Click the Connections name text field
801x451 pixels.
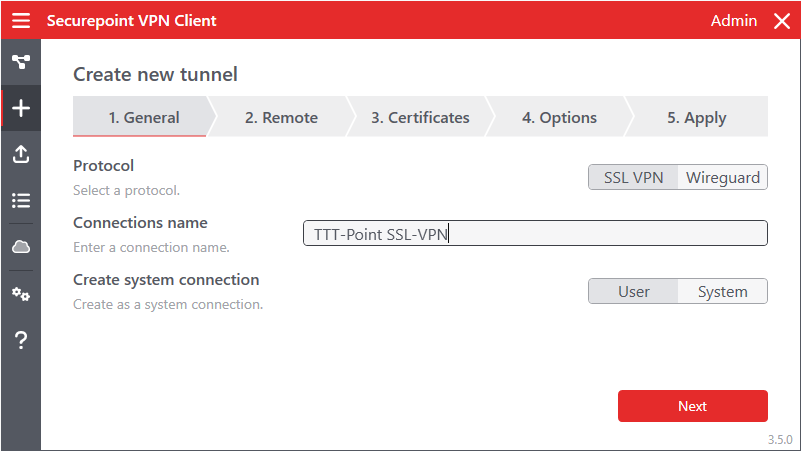coord(535,234)
